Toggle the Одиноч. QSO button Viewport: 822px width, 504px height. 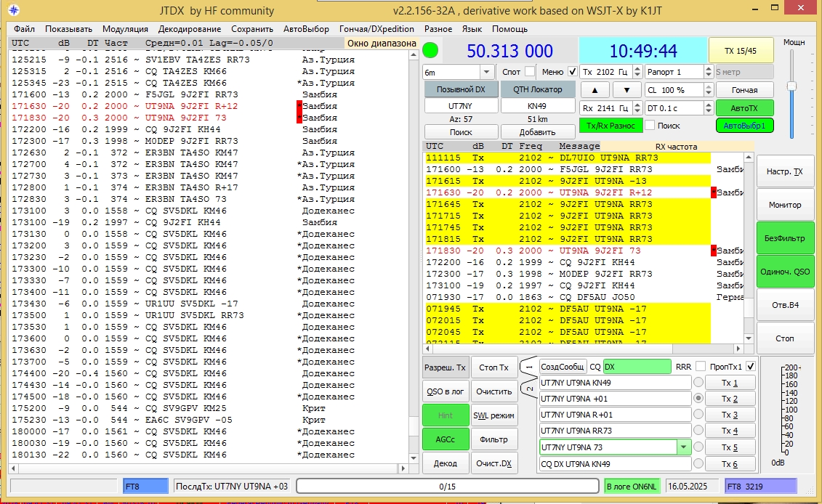[785, 272]
